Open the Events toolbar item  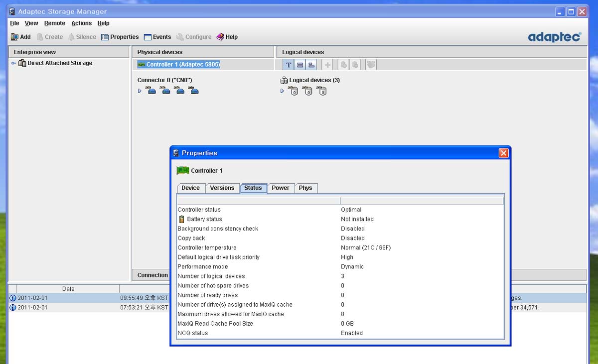click(x=157, y=37)
